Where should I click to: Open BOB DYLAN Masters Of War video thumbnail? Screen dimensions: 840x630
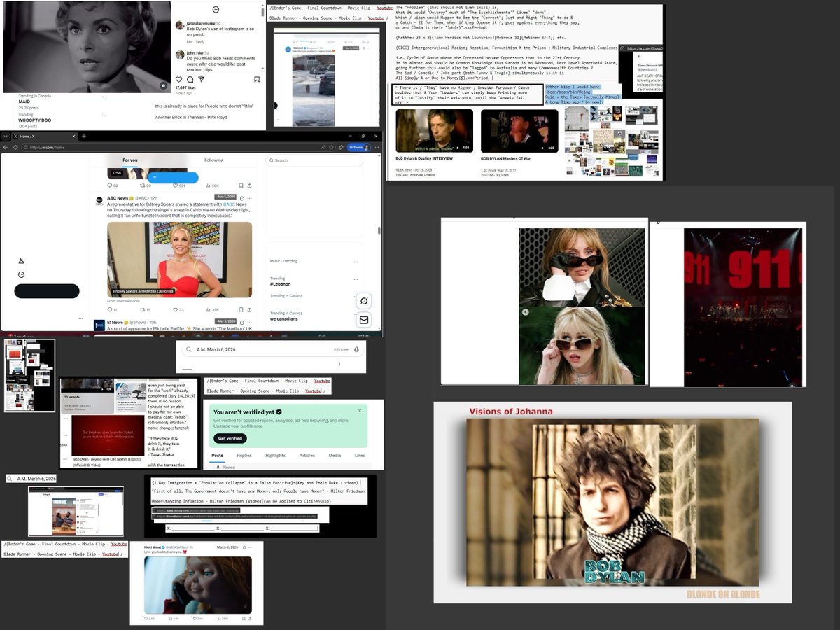(x=519, y=131)
